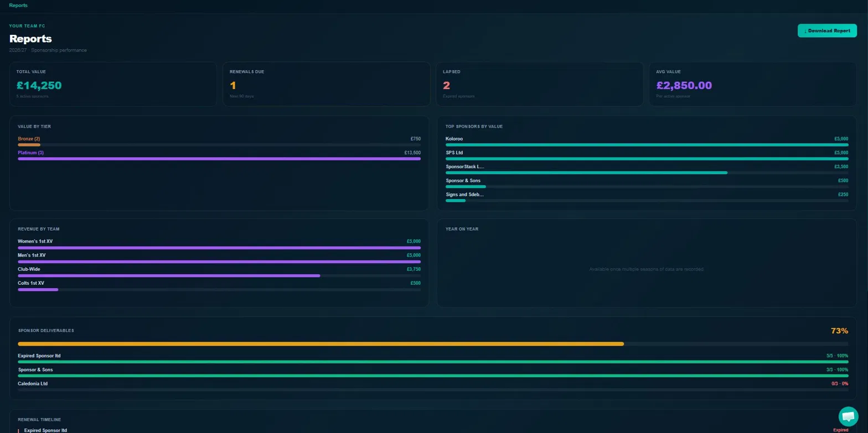Click the 5/5 · 100% deliverable status
The image size is (868, 433).
(837, 356)
